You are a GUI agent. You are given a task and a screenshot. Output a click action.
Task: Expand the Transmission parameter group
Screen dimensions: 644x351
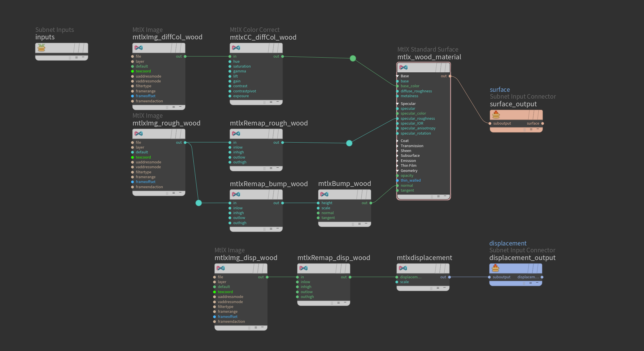pyautogui.click(x=397, y=146)
